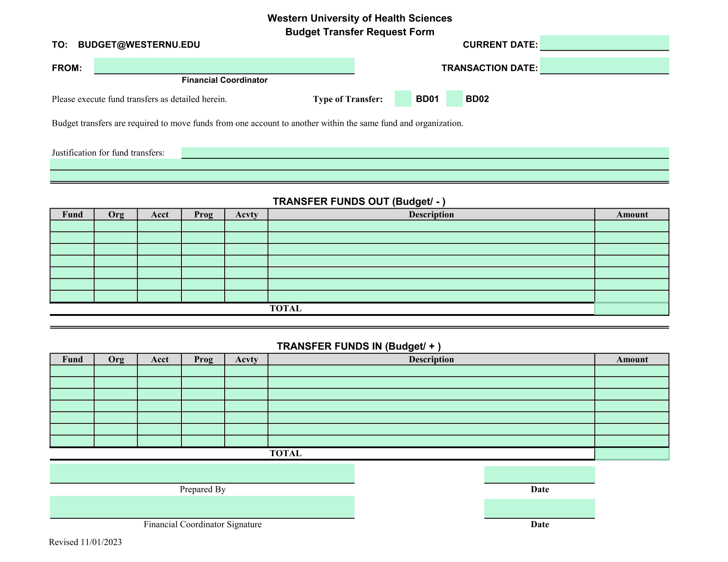728x562 pixels.
Task: Click the 'Revised 11/01/2023' footer text
Action: click(85, 542)
